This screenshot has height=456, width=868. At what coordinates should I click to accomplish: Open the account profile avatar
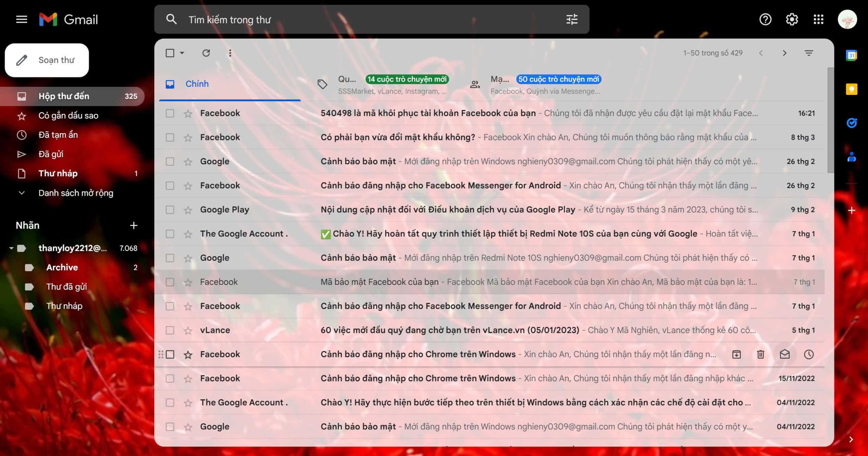click(847, 20)
